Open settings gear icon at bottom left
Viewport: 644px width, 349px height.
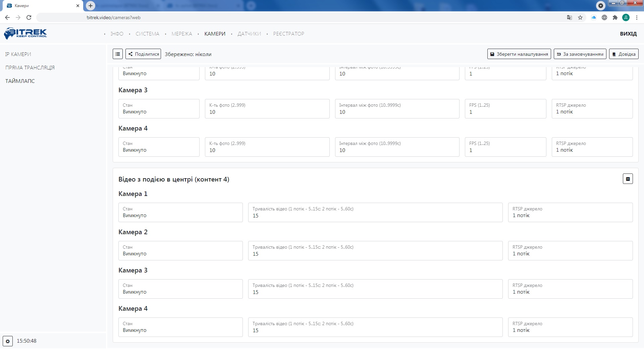coord(8,341)
